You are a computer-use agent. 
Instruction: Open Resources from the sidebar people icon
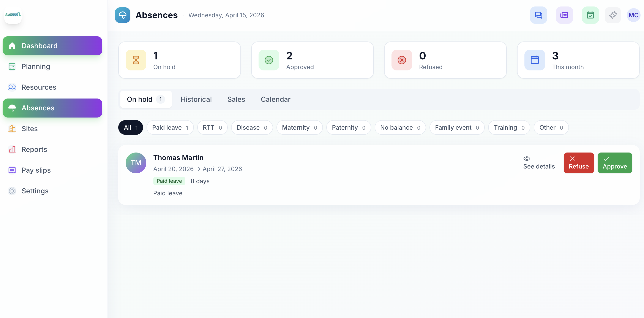[x=12, y=87]
